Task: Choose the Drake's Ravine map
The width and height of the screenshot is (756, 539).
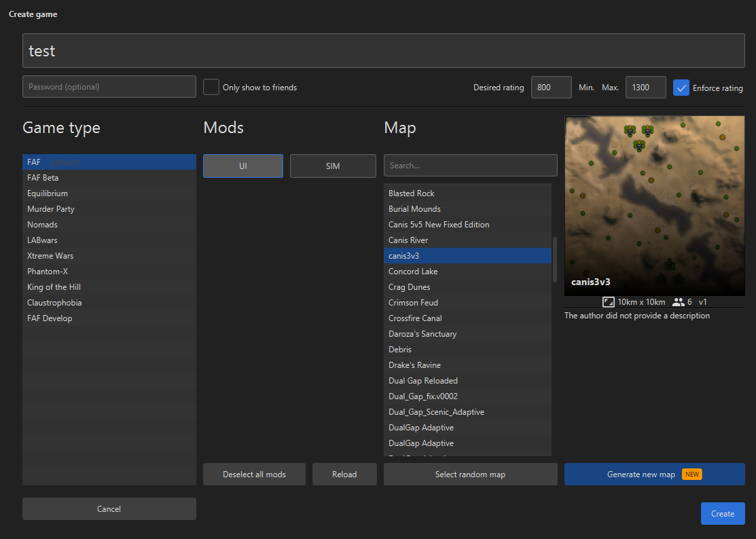Action: (x=468, y=365)
